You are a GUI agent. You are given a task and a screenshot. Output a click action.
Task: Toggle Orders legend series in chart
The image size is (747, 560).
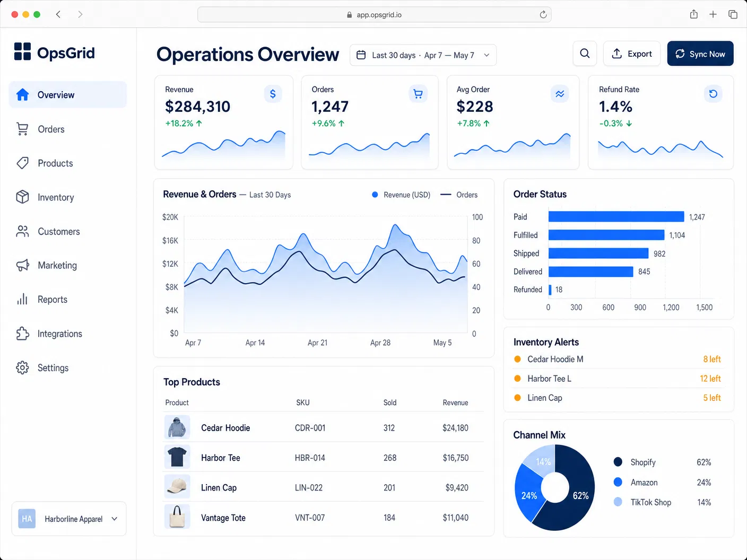click(x=459, y=195)
